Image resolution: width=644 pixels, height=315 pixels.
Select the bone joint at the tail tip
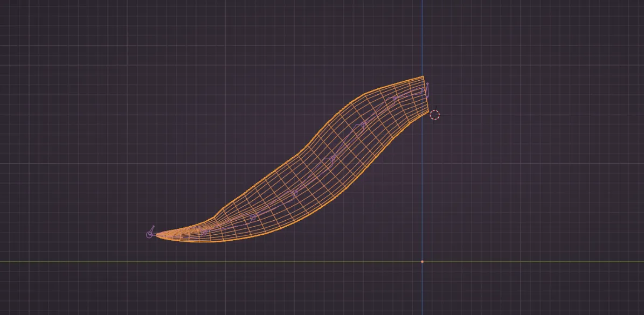(x=150, y=234)
